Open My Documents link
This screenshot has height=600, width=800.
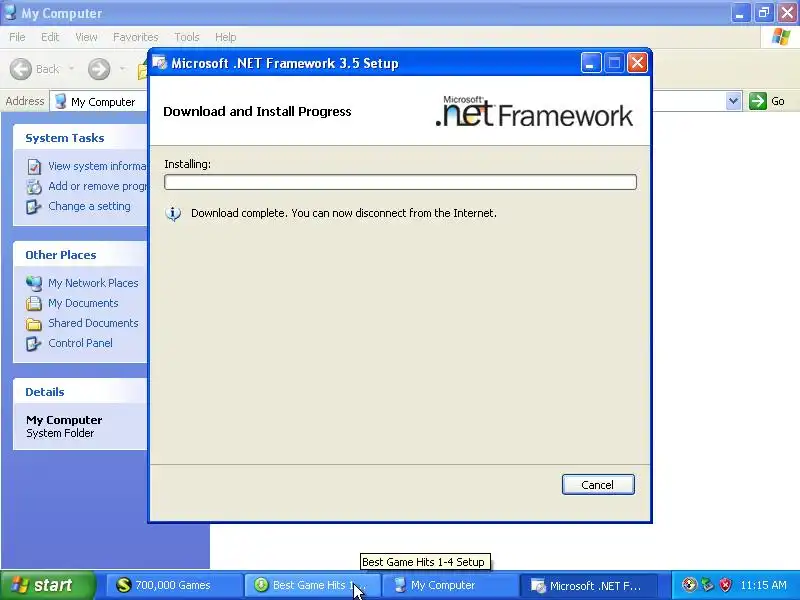tap(83, 303)
